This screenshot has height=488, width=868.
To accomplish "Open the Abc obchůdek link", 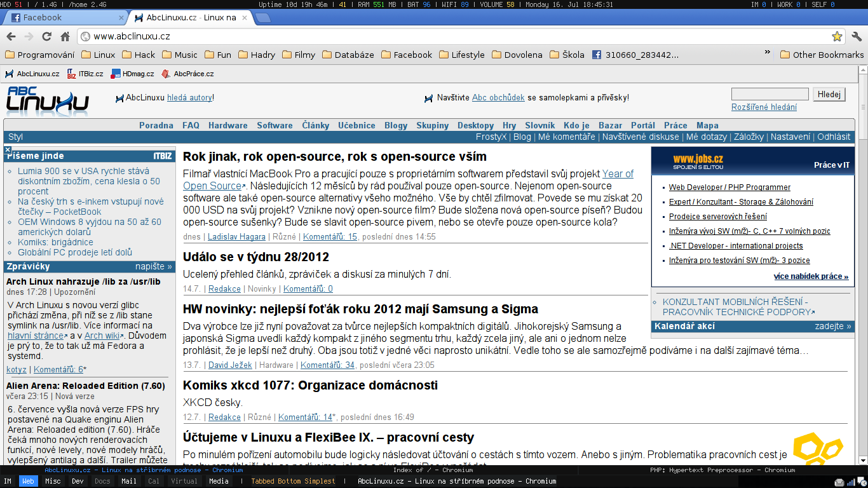I will coord(498,97).
